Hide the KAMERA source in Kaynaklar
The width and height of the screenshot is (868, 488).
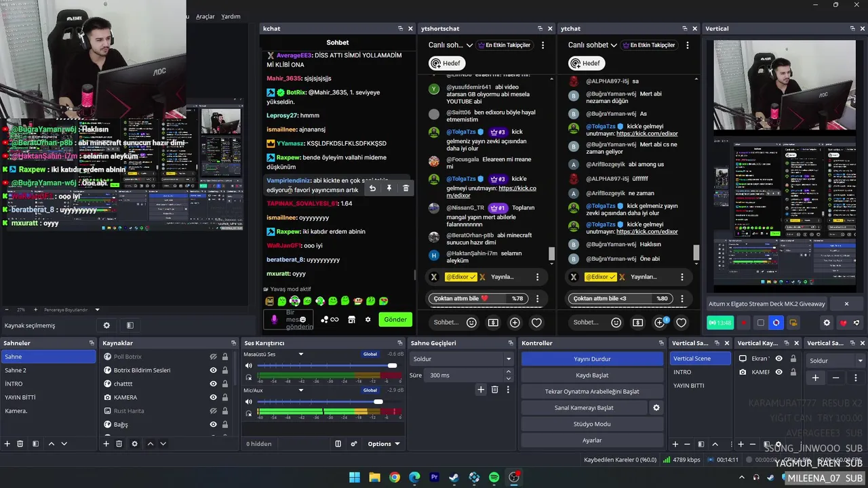pos(213,397)
